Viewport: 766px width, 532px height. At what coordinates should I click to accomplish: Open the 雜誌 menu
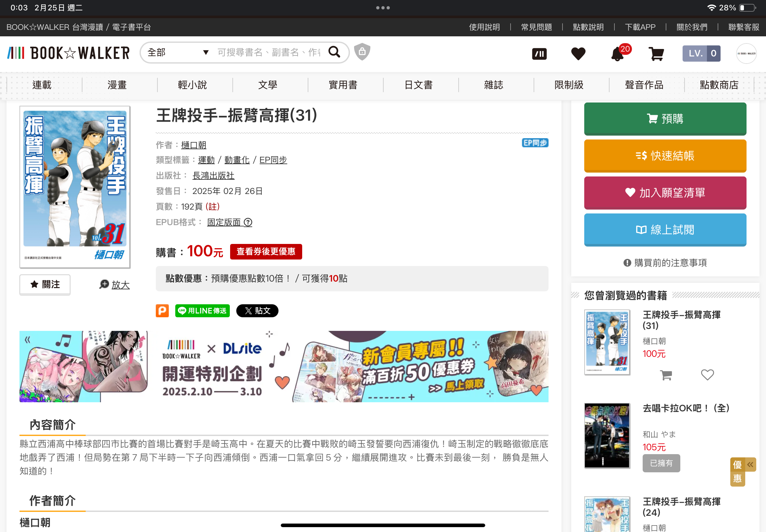coord(494,85)
